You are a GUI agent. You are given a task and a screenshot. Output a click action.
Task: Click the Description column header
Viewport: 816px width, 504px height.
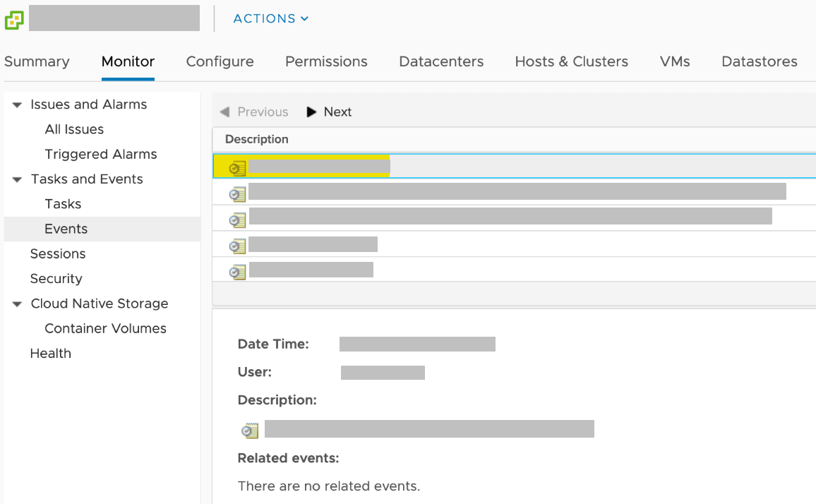coord(257,140)
